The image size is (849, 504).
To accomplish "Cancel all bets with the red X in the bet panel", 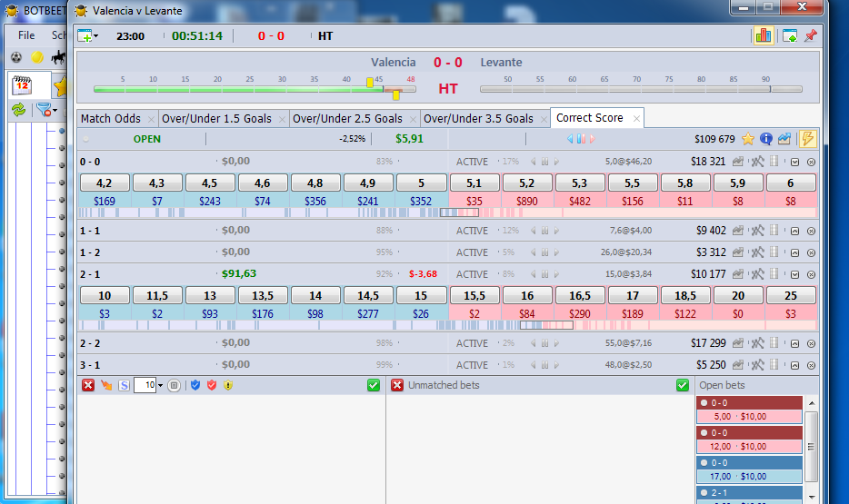I will click(x=87, y=385).
